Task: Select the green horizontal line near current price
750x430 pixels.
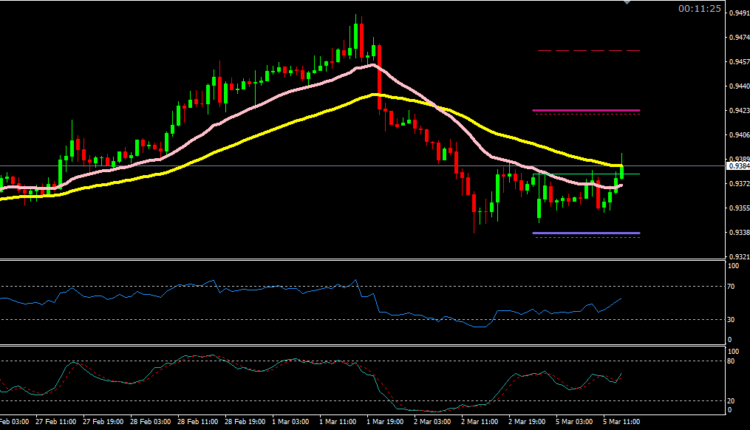Action: click(632, 174)
